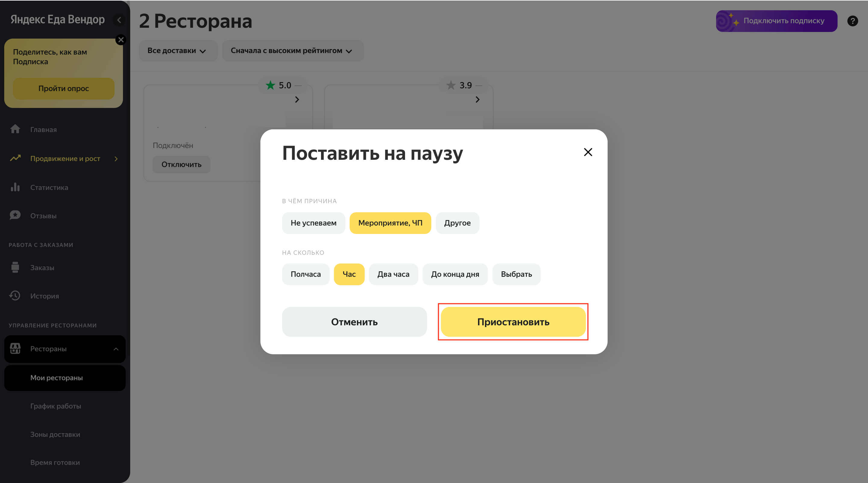Open 'Статистика' menu item

coord(49,188)
